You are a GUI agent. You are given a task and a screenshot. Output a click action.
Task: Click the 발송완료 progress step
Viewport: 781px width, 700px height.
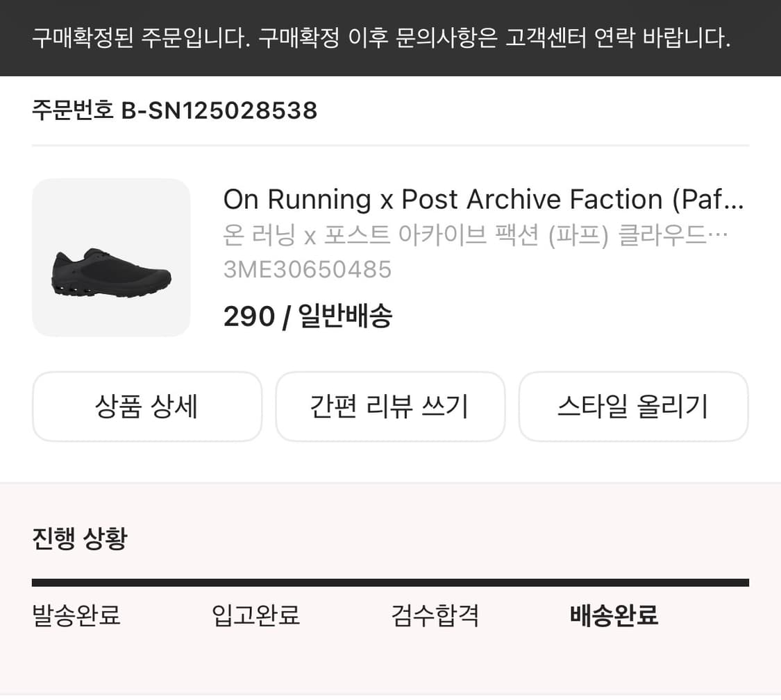click(75, 615)
